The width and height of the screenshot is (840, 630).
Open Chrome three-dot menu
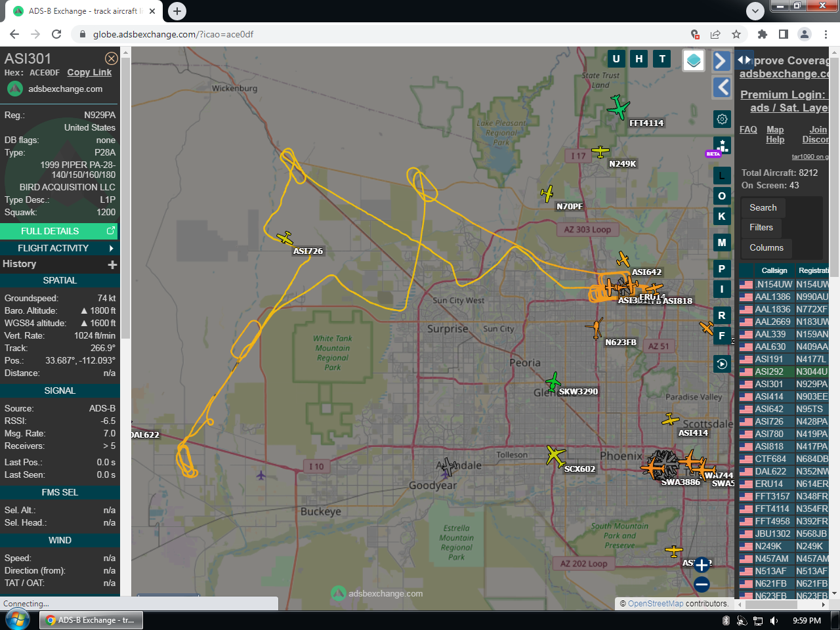(826, 34)
